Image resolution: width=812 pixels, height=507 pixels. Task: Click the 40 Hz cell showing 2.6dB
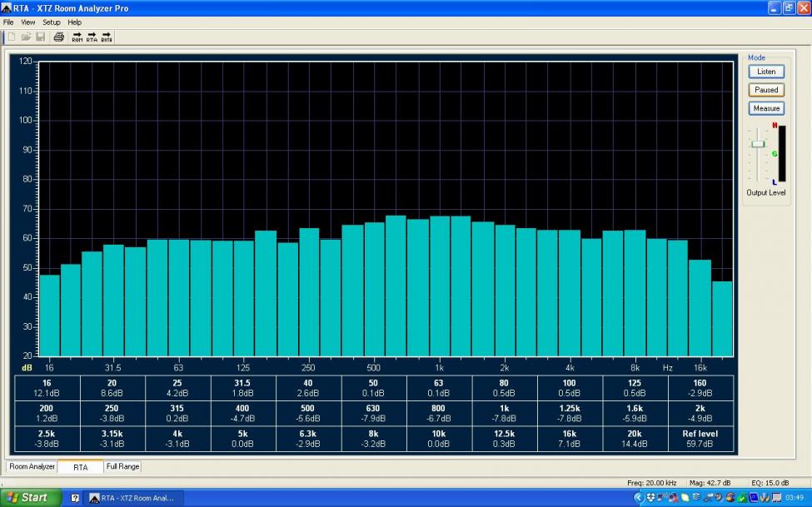308,388
